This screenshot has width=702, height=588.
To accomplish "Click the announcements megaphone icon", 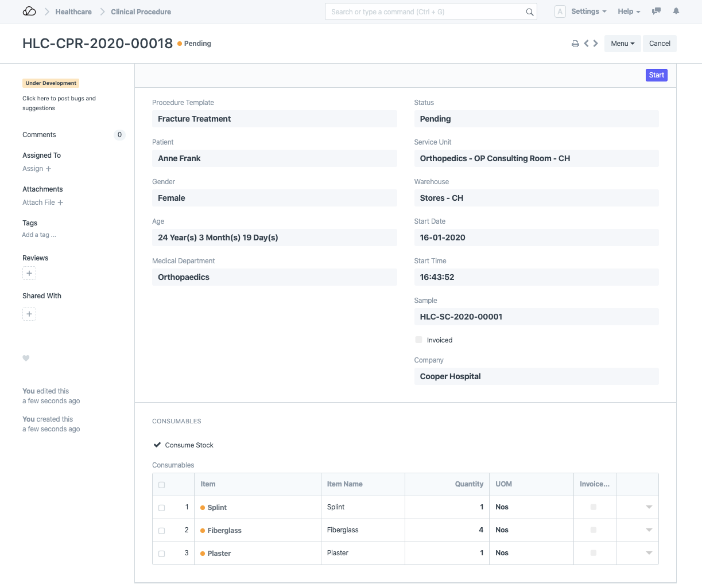I will coord(656,11).
